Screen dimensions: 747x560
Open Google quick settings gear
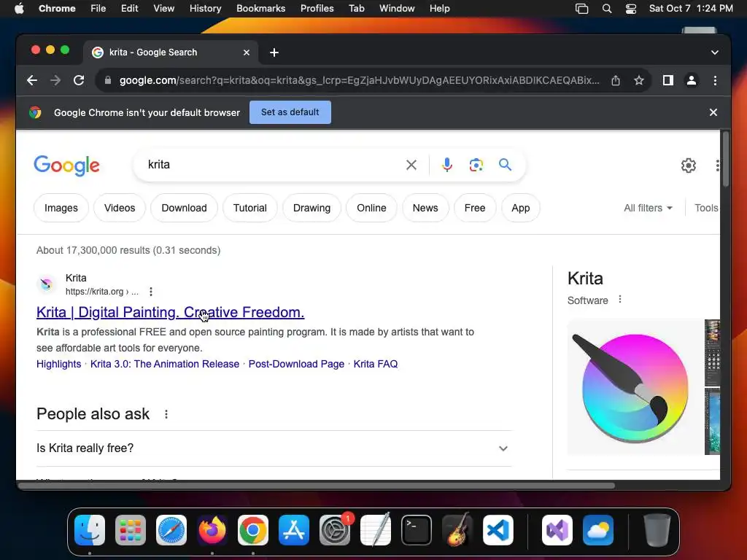tap(688, 166)
